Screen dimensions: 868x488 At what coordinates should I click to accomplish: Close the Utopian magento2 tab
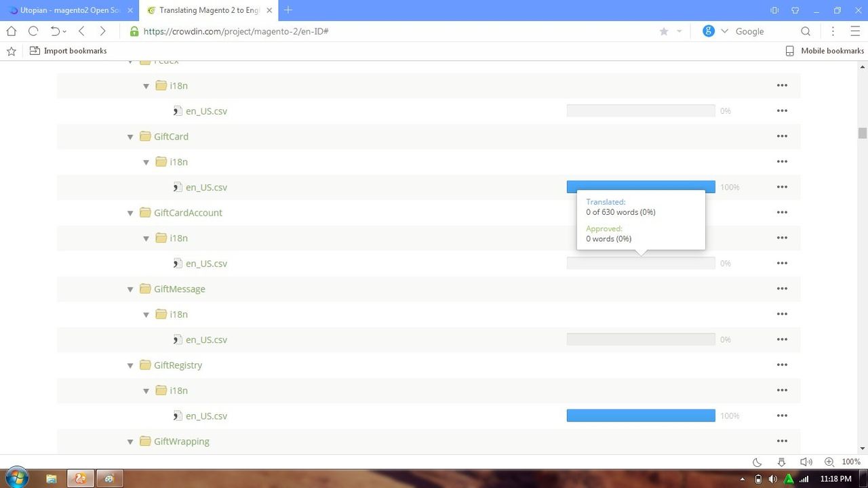coord(130,10)
